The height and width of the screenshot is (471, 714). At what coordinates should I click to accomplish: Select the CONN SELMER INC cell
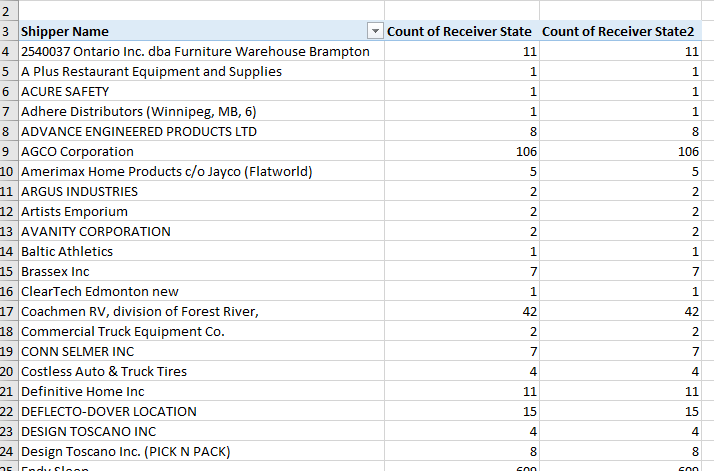click(x=201, y=352)
